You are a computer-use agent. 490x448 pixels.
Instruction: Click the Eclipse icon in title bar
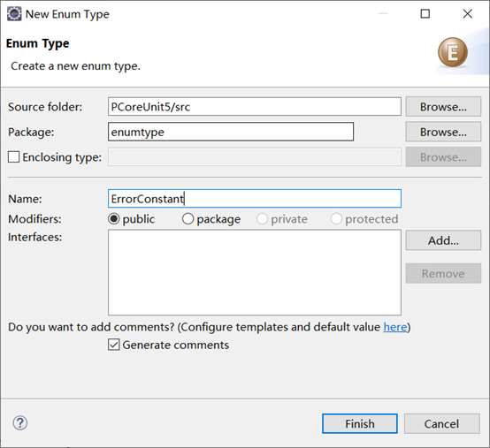[x=14, y=14]
